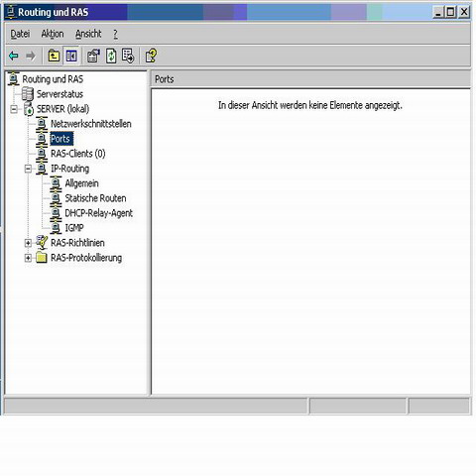The width and height of the screenshot is (476, 476).
Task: Expand the RAS-Richtlinien node
Action: point(28,243)
